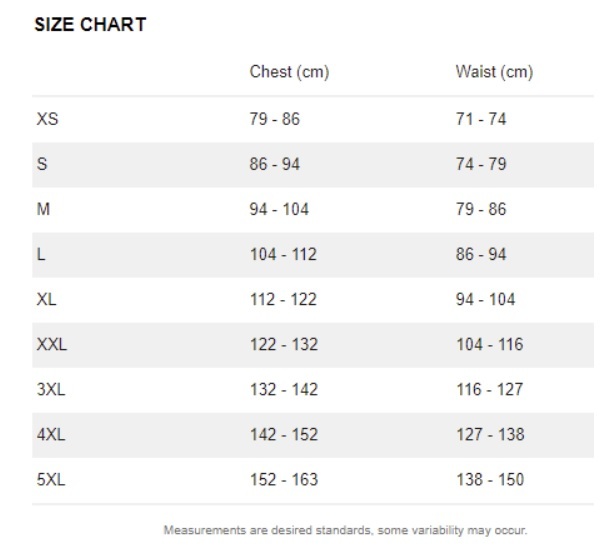Image resolution: width=606 pixels, height=546 pixels.
Task: Click waist value 74 - 79
Action: coord(481,164)
